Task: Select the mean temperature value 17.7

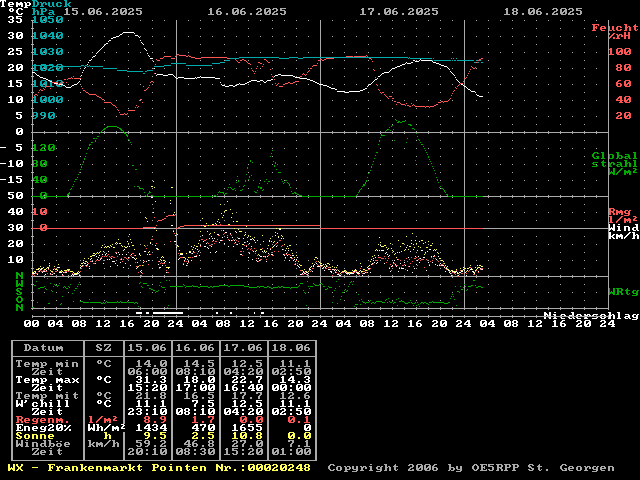Action: click(x=247, y=396)
